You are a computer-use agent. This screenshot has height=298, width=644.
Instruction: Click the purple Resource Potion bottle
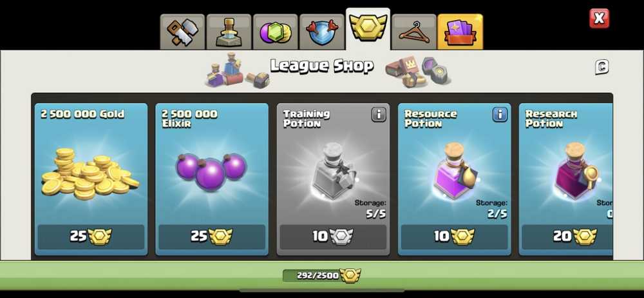click(x=454, y=171)
